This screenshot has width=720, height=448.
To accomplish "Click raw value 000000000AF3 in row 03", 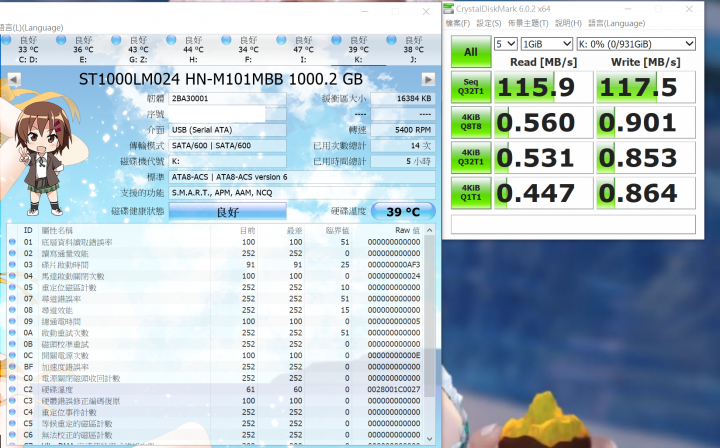I will 394,264.
